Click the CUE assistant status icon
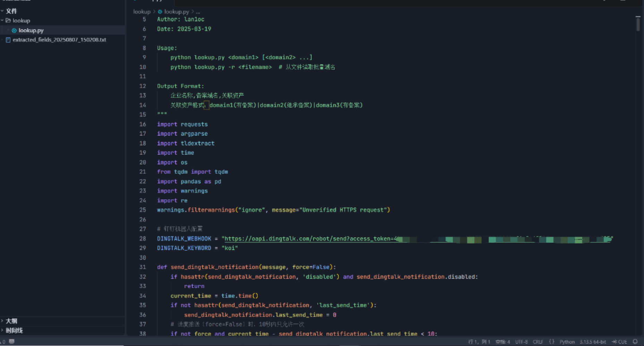Image resolution: width=644 pixels, height=346 pixels. tap(619, 342)
